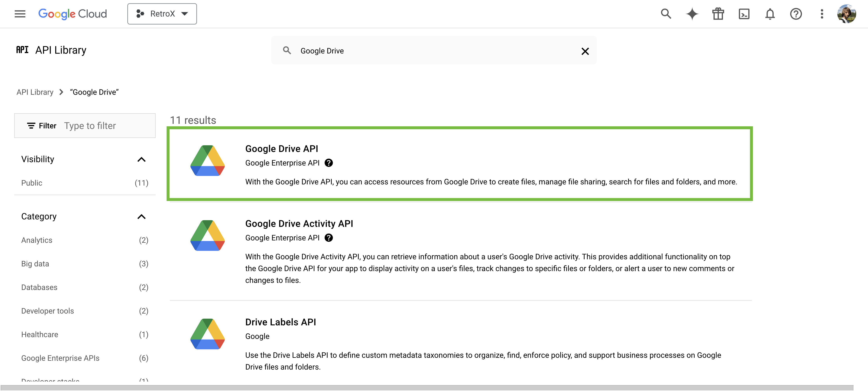The width and height of the screenshot is (868, 391).
Task: Open the main navigation hamburger menu
Action: 20,14
